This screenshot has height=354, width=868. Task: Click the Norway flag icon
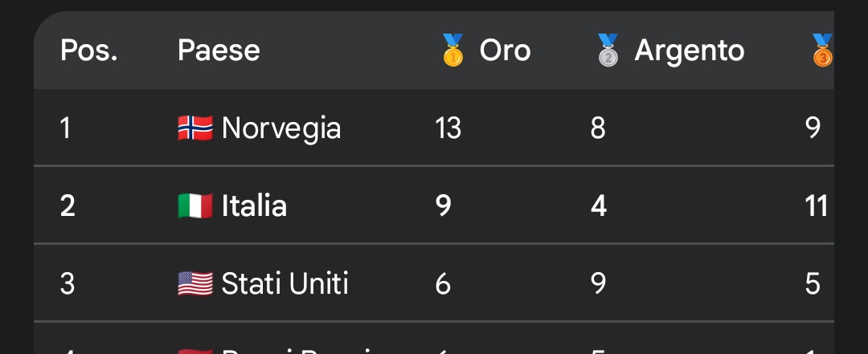coord(195,128)
